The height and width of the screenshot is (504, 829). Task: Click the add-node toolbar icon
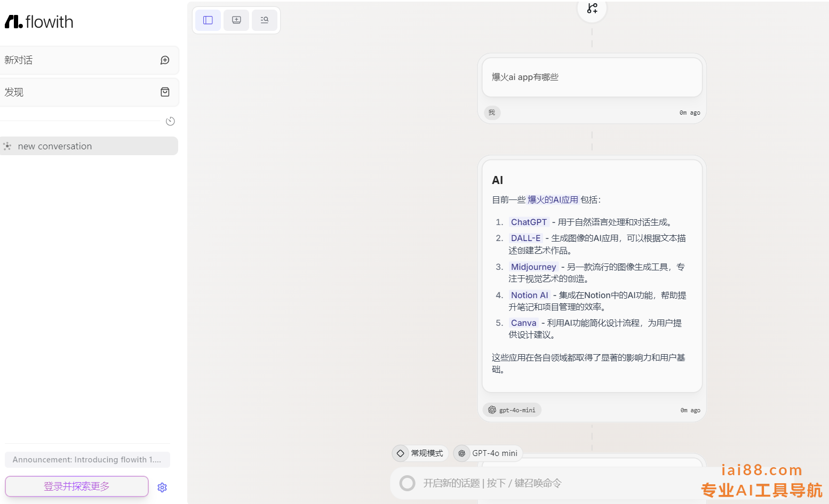(236, 20)
